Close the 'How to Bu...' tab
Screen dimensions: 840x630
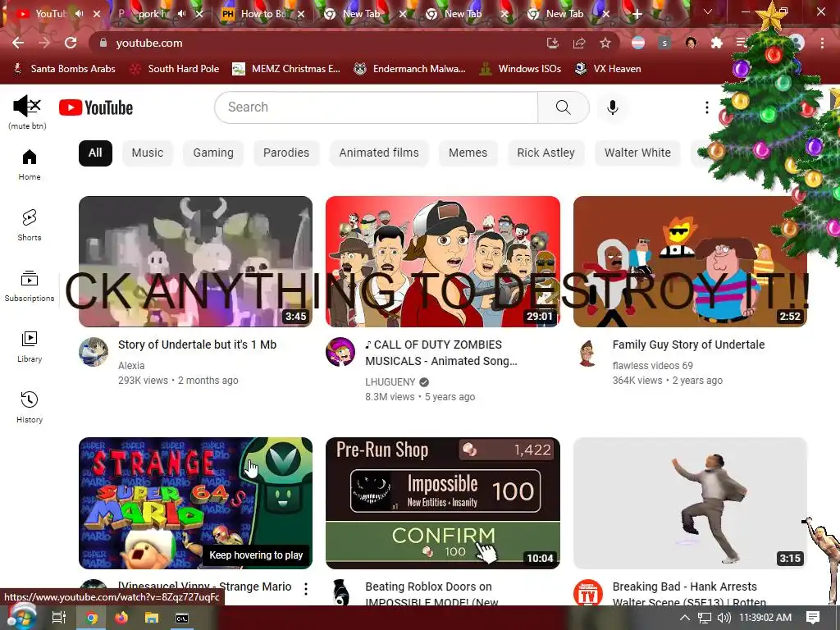click(x=301, y=14)
